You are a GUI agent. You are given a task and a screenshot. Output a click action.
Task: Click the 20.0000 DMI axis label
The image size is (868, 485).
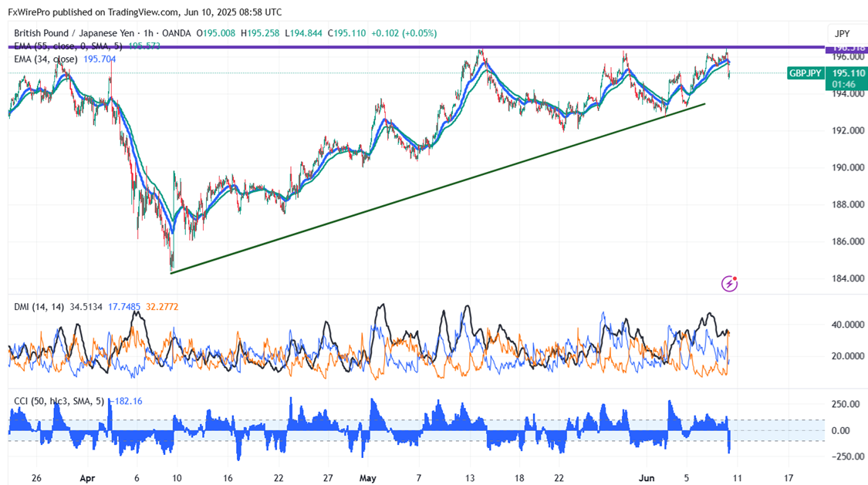pos(848,356)
